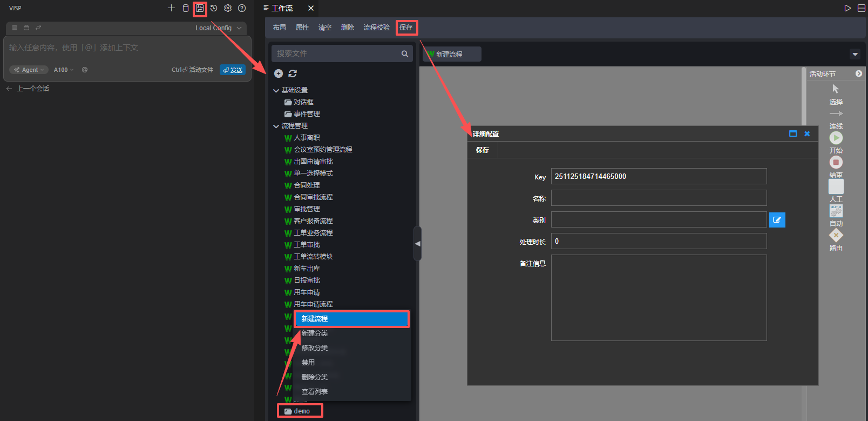This screenshot has height=421, width=868.
Task: Collapse the 流程管理 tree section
Action: tap(276, 126)
